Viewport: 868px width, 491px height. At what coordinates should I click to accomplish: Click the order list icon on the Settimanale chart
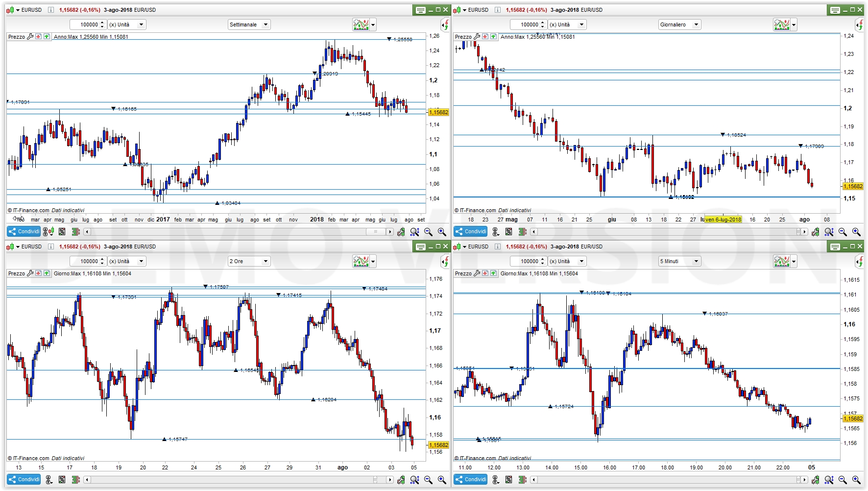pos(62,232)
